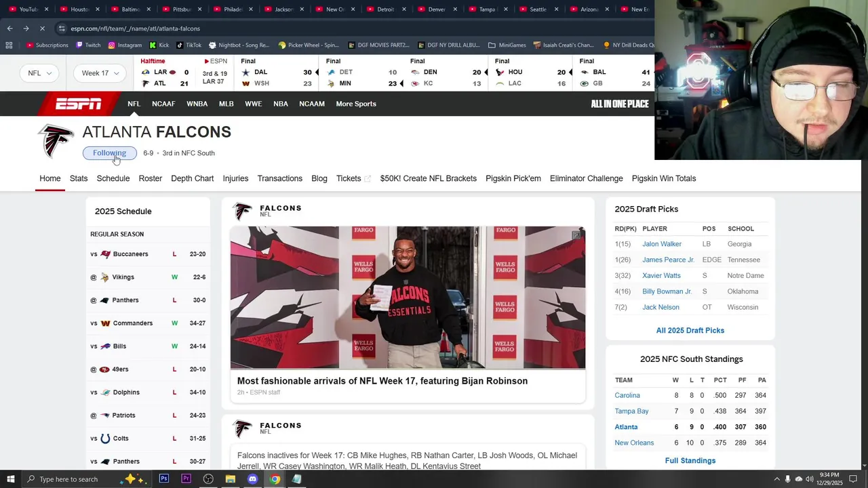The height and width of the screenshot is (488, 868).
Task: Open the Injuries tab
Action: click(x=235, y=178)
